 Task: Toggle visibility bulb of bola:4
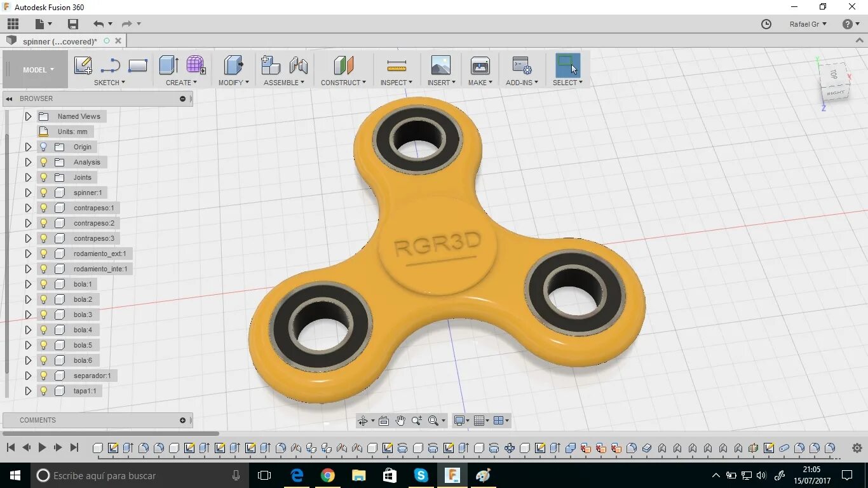(44, 330)
